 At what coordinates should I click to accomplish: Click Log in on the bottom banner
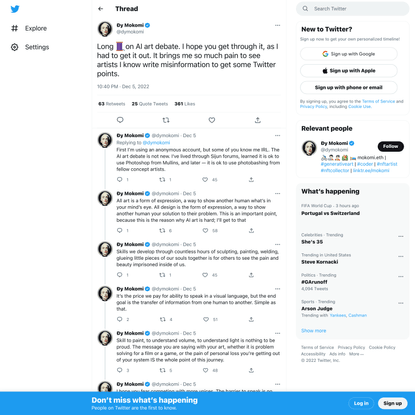(361, 403)
